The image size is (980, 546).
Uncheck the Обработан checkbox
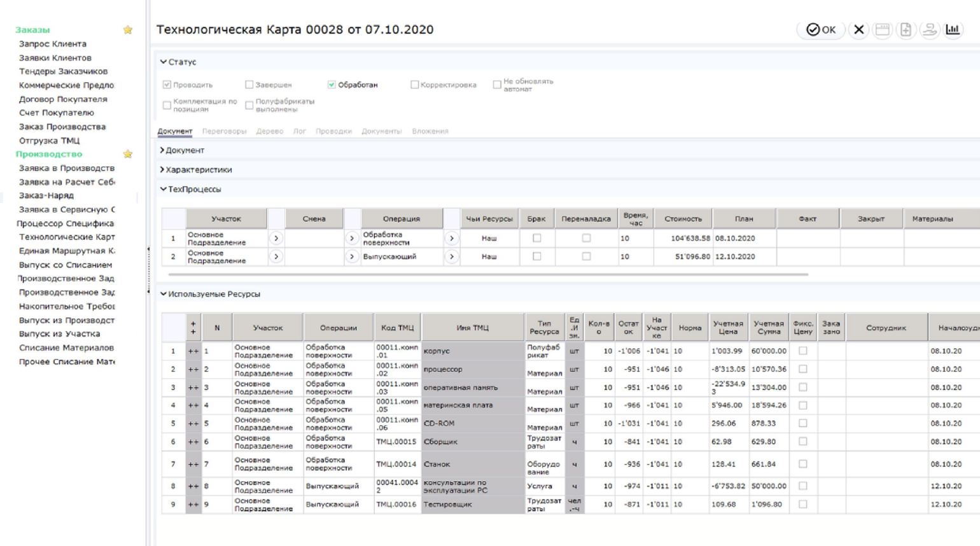pyautogui.click(x=332, y=85)
